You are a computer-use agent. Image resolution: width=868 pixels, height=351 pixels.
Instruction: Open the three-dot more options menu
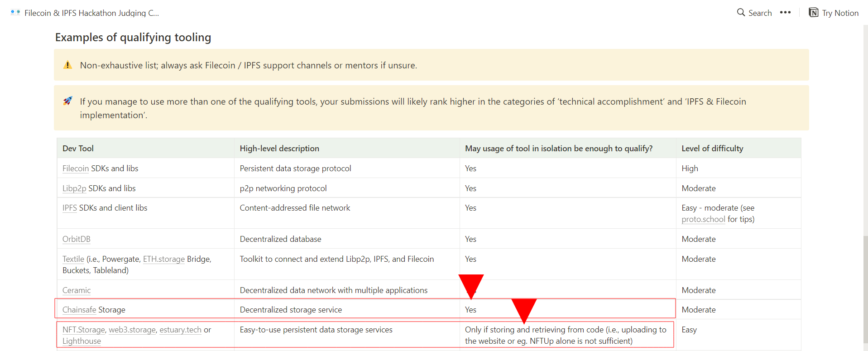[785, 13]
